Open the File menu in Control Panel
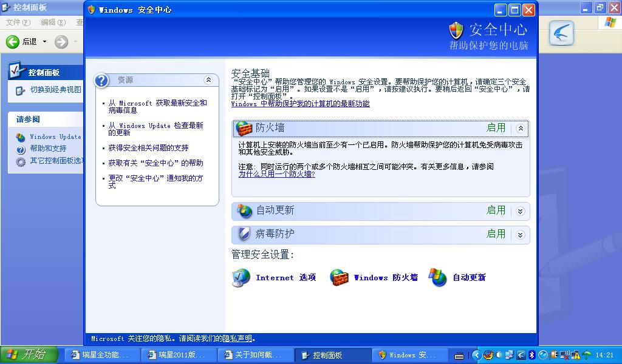This screenshot has height=364, width=622. pos(18,22)
